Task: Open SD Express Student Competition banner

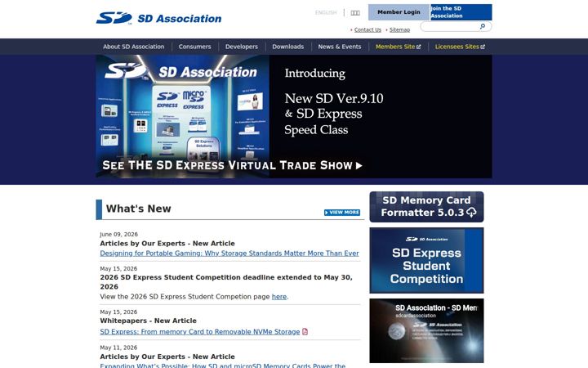Action: tap(426, 260)
